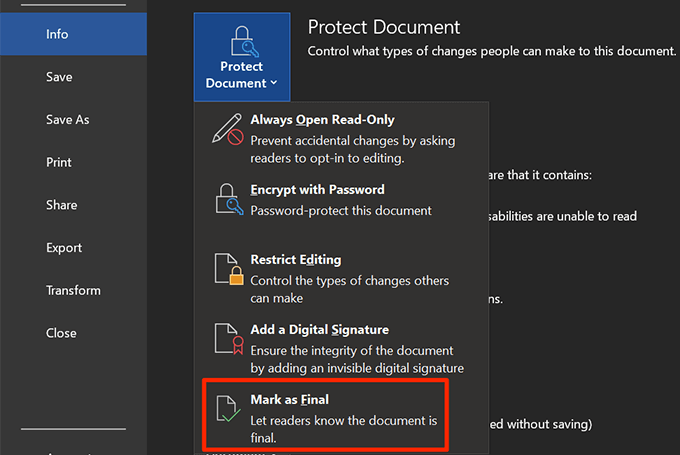Click the Protect Document lock icon
680x455 pixels.
[242, 38]
